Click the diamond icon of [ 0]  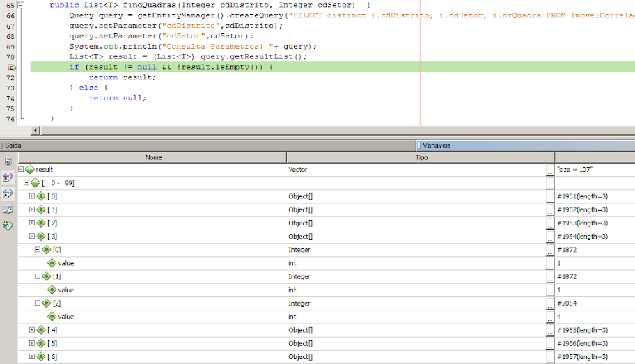[41, 196]
